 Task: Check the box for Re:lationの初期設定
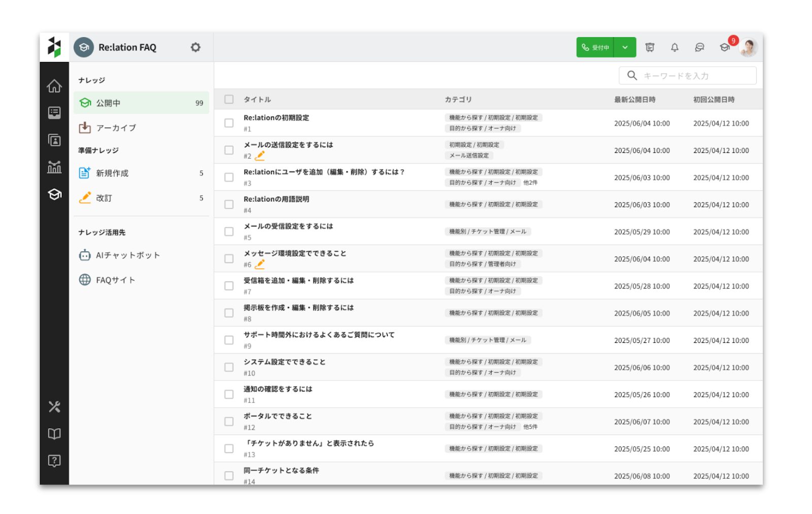click(x=229, y=123)
